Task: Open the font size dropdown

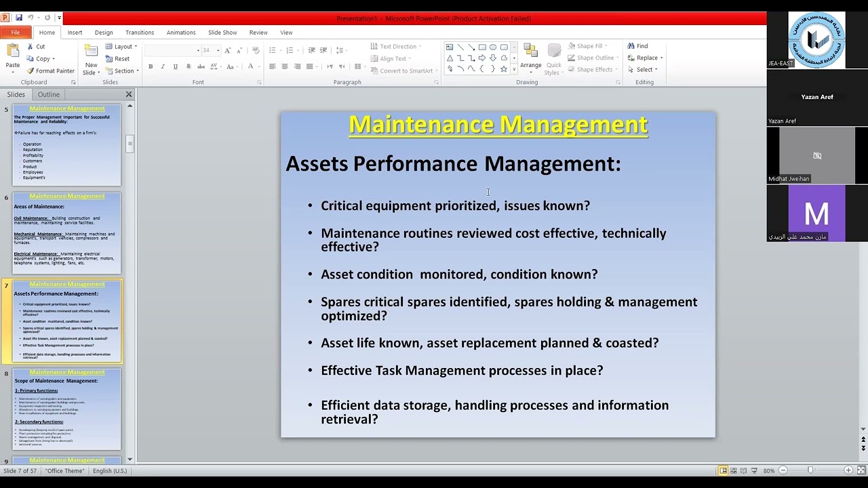Action: [218, 50]
